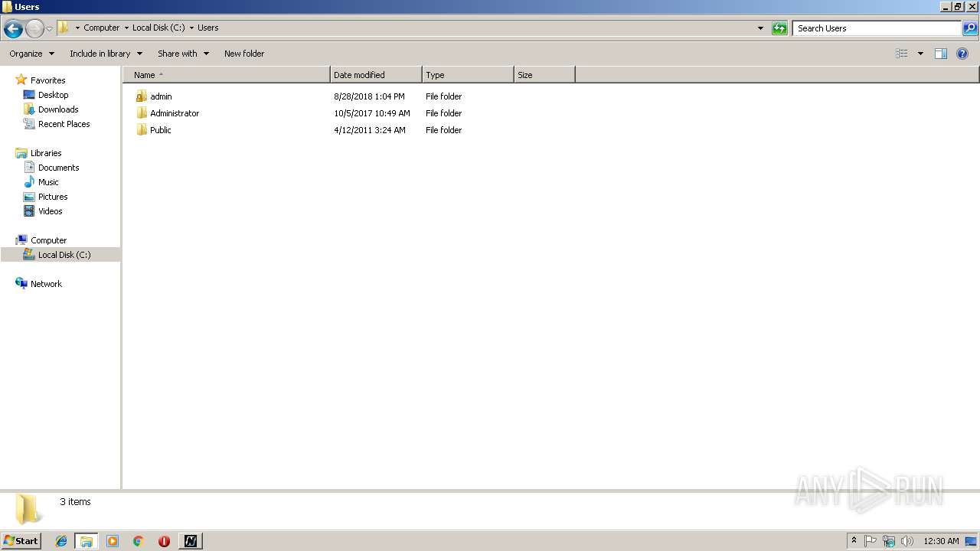Select the admin folder icon

(x=141, y=96)
